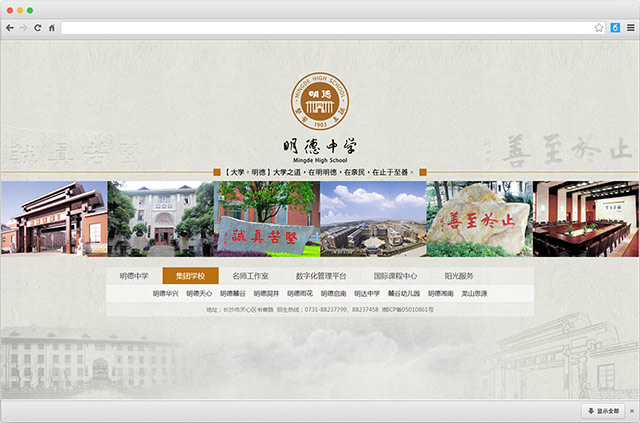Click the blue extension icon in toolbar

point(615,28)
